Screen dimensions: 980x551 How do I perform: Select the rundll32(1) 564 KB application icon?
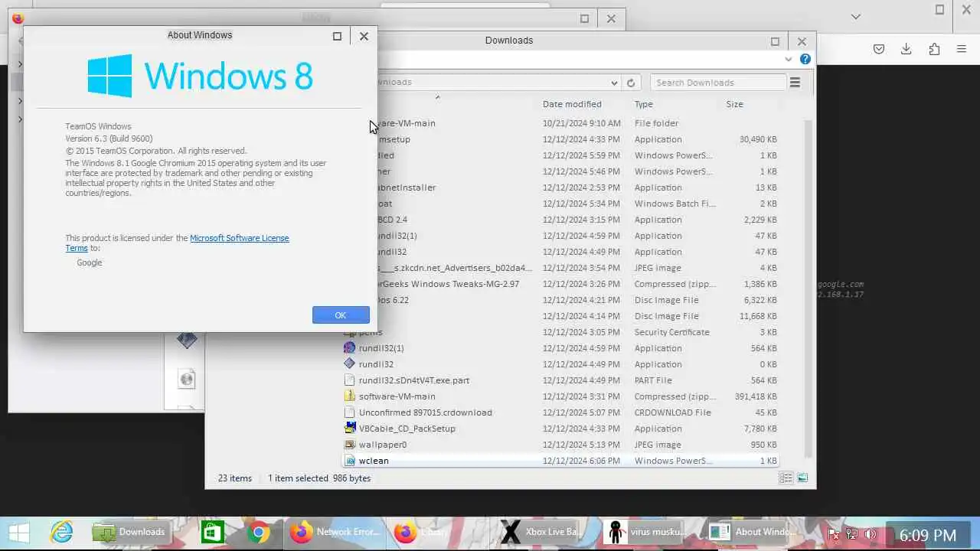(350, 348)
